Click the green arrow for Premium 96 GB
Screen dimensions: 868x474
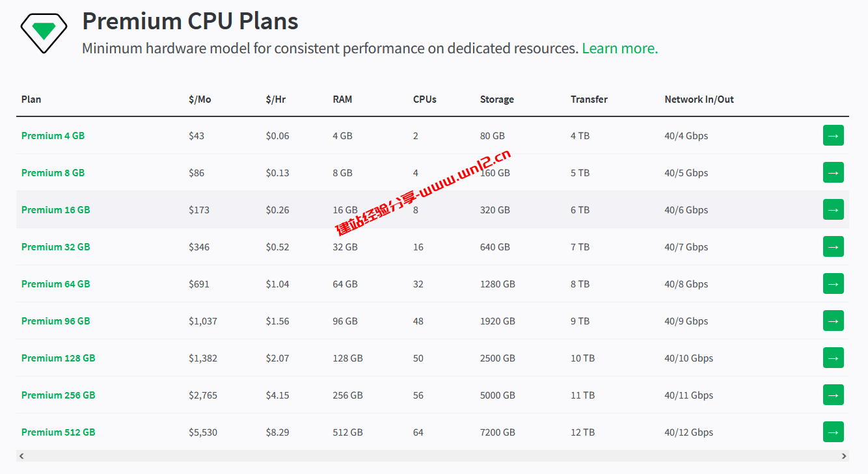click(x=833, y=321)
